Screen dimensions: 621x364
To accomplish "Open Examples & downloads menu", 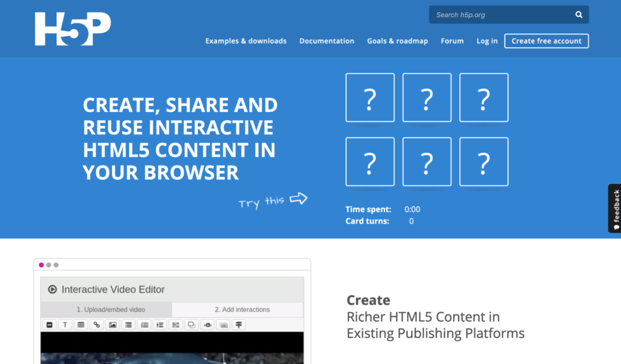I will point(246,41).
